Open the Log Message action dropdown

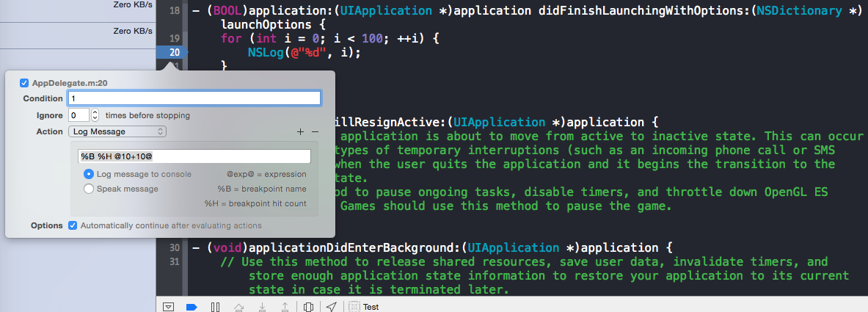click(117, 132)
